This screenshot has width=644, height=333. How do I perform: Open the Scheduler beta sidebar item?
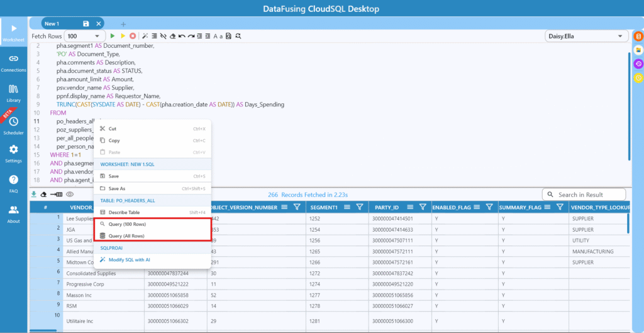[x=14, y=125]
